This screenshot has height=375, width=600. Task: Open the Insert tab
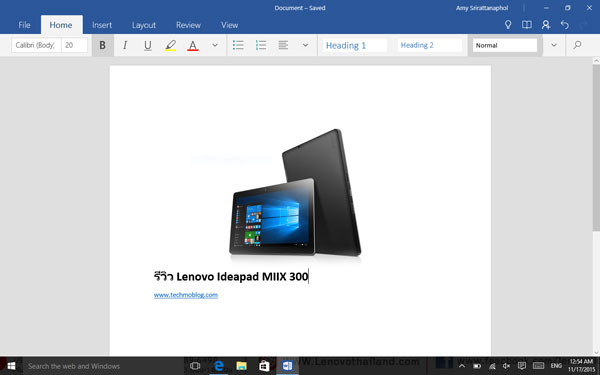tap(102, 25)
